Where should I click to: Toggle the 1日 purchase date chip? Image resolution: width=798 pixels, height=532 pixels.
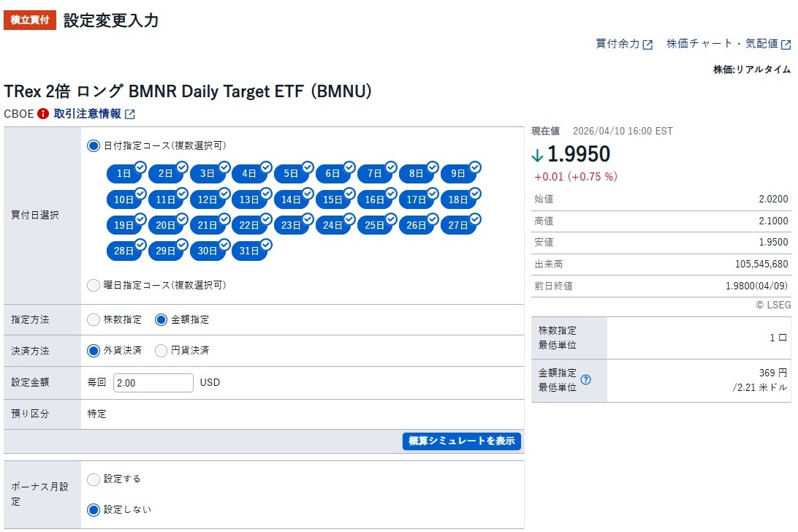tap(124, 174)
